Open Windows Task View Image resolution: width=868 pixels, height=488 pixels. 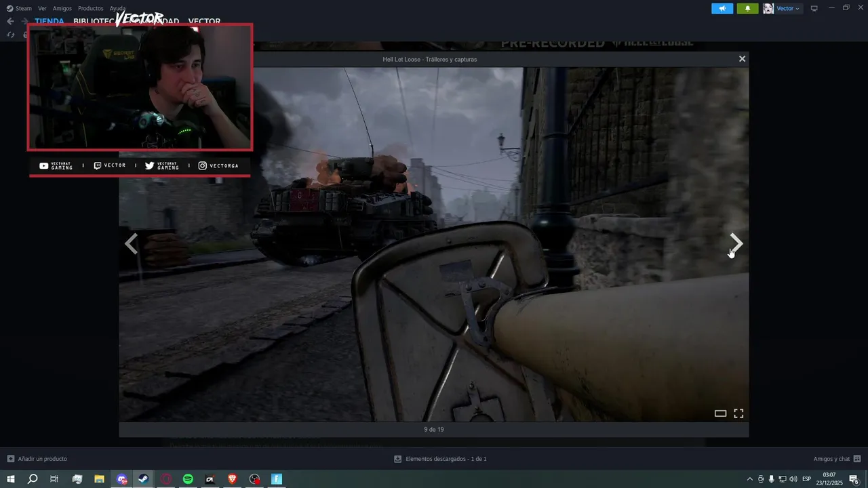point(54,479)
